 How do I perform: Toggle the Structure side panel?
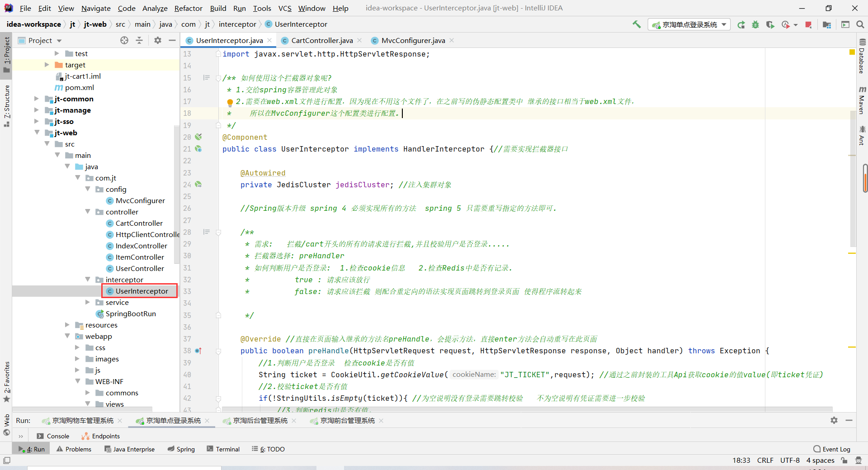click(6, 106)
